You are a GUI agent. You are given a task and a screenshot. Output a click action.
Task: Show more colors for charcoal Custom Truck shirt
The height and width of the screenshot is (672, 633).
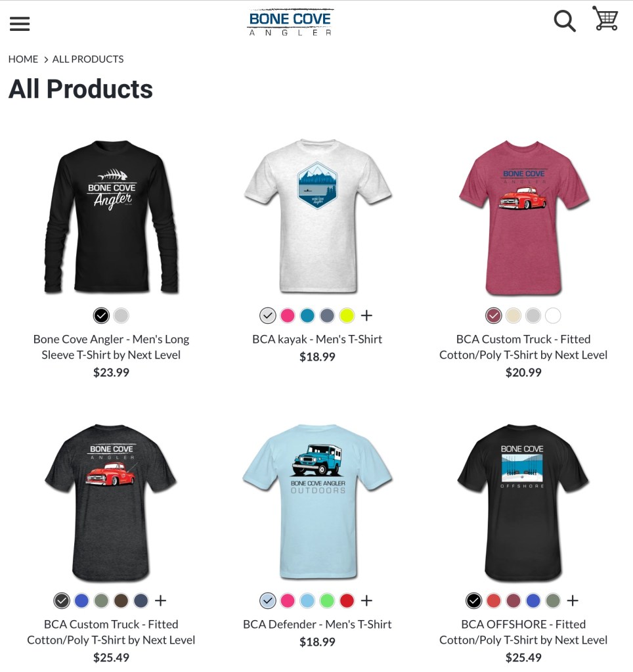pos(161,601)
